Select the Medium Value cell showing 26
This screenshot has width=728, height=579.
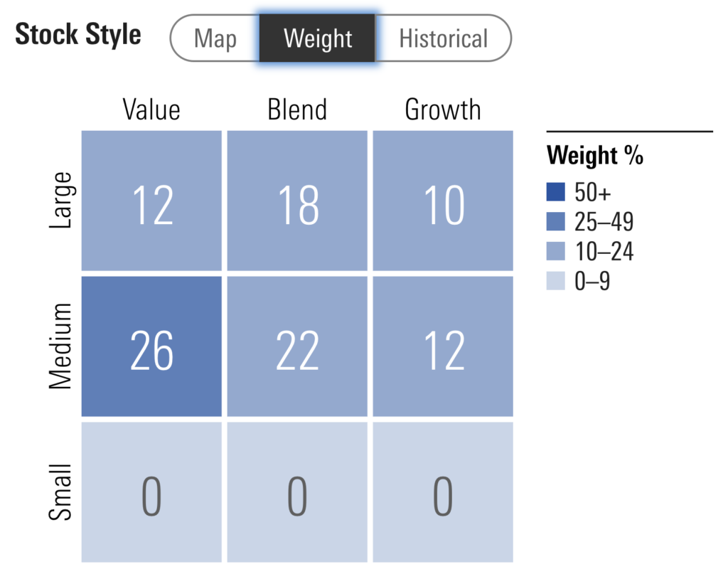click(x=151, y=346)
